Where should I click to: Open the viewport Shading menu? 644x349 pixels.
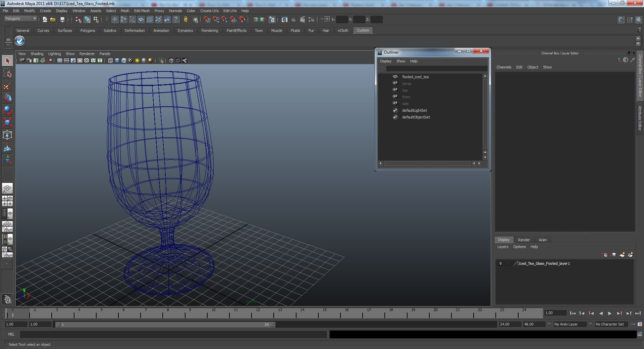tap(37, 54)
